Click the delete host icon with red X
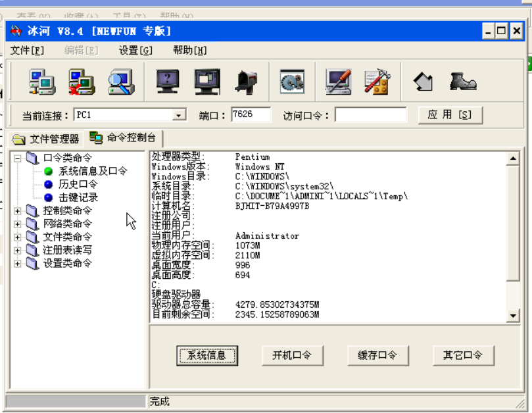Screen dimensions: 532x413 click(82, 82)
